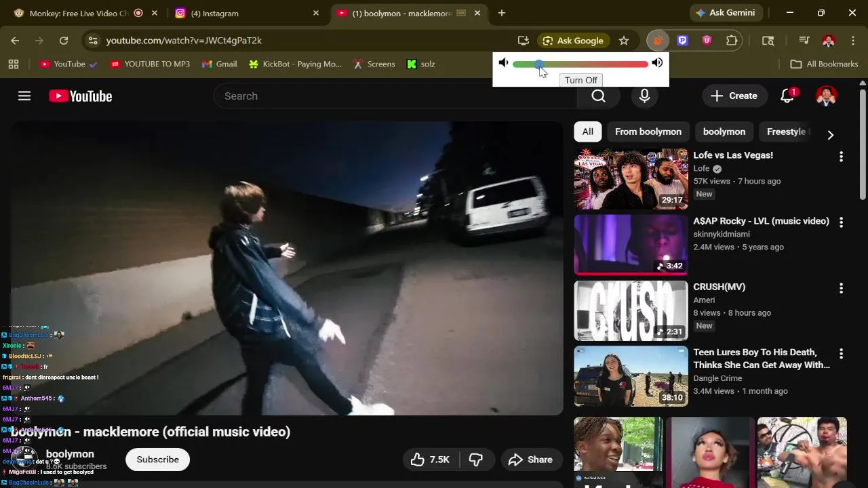Open Lofe vs Las Vegas thumbnail
Viewport: 868px width, 488px height.
631,179
